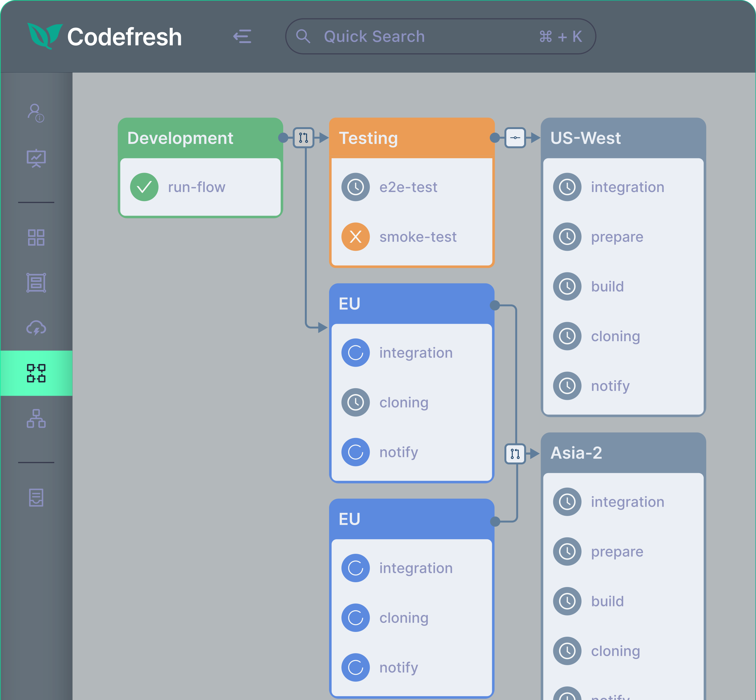
Task: Open the list frame icon in sidebar
Action: 36,283
